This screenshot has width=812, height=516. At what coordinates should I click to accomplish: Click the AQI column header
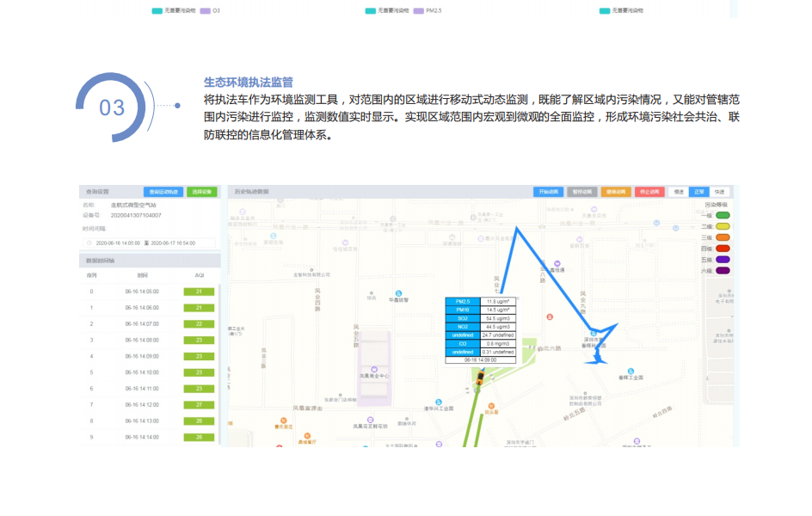click(x=200, y=275)
